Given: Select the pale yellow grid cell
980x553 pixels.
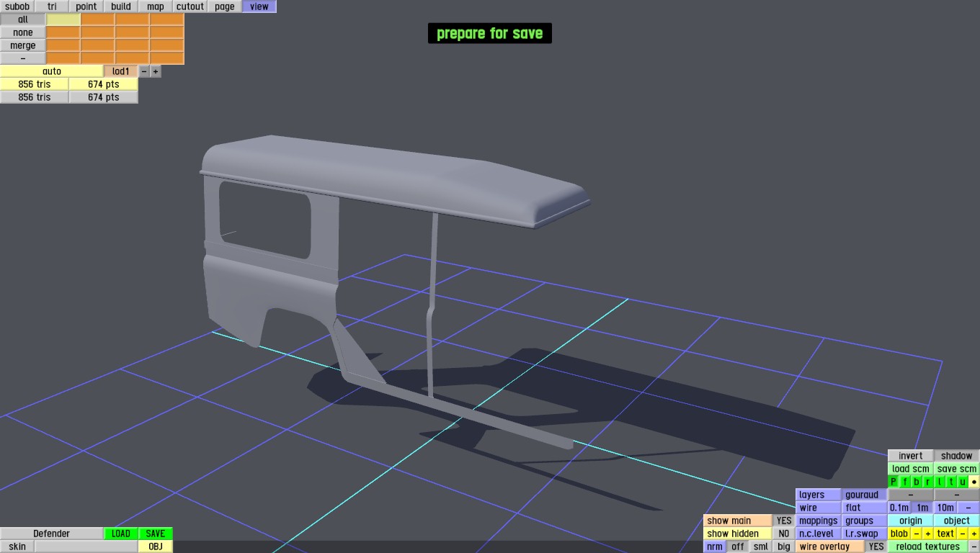Looking at the screenshot, I should (x=63, y=19).
